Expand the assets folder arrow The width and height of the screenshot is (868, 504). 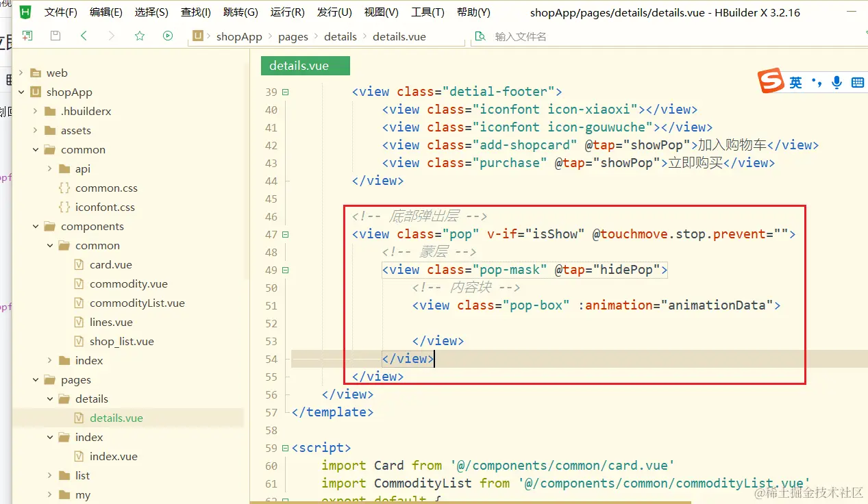click(35, 130)
